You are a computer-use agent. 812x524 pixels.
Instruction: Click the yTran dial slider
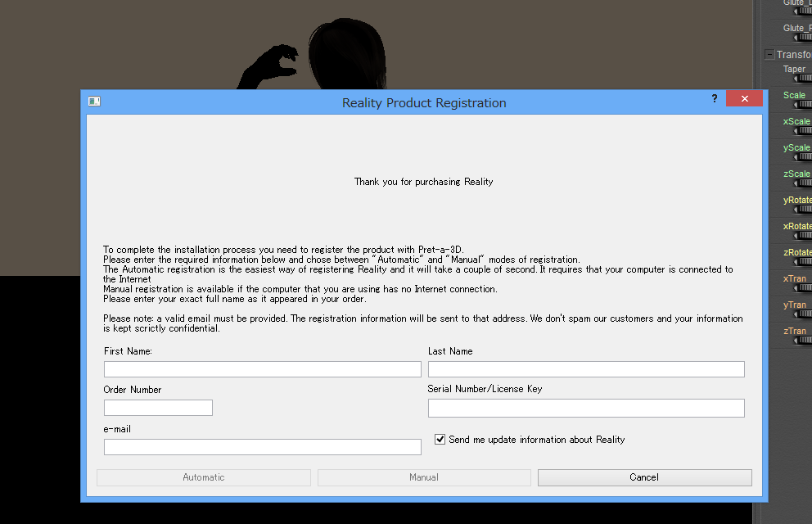click(x=803, y=314)
